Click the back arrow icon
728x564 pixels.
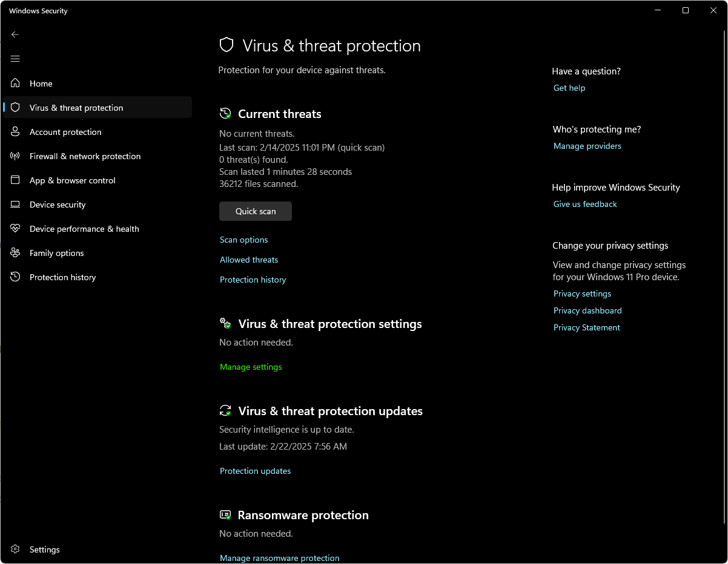pos(15,34)
